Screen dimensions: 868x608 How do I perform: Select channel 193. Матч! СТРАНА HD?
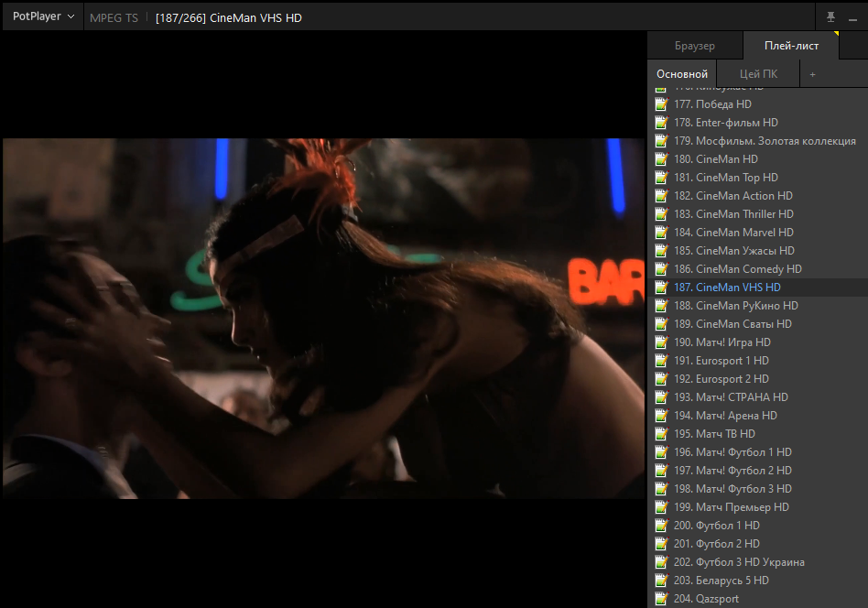pos(757,397)
